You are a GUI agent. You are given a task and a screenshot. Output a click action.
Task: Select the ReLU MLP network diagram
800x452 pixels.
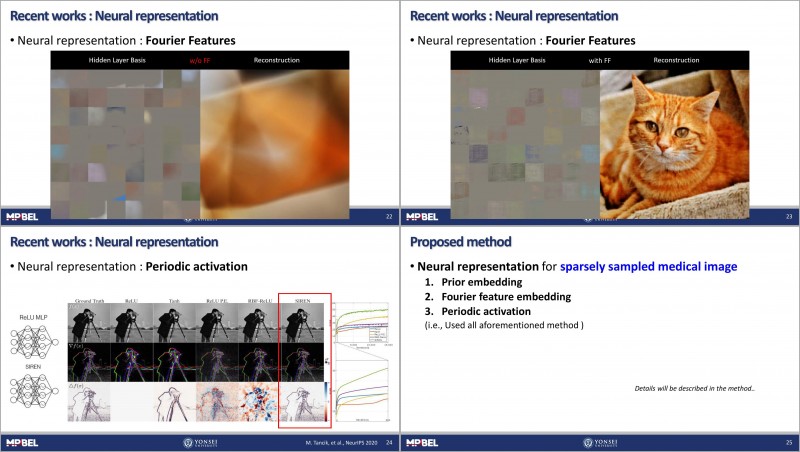click(34, 341)
